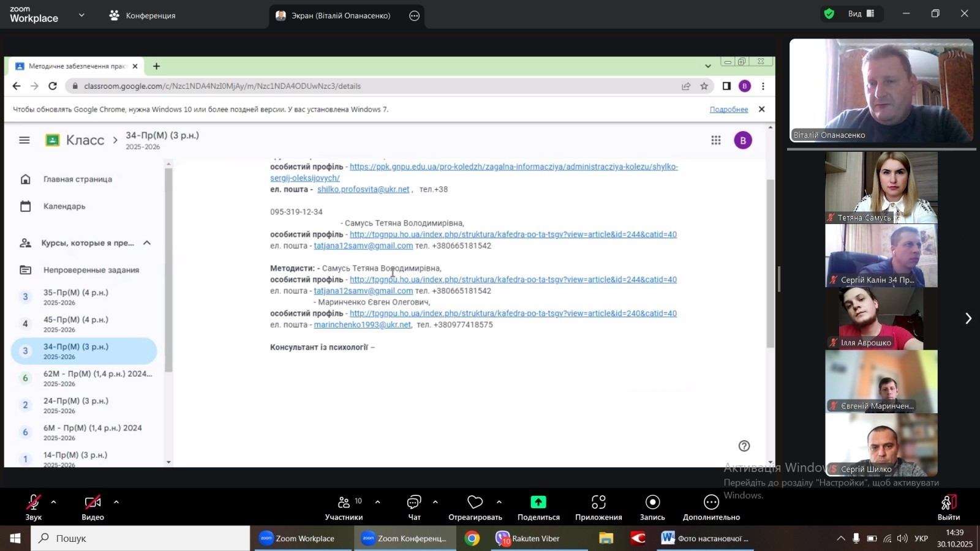Click the encryption shield icon
Screen dimensions: 980x551
[829, 14]
